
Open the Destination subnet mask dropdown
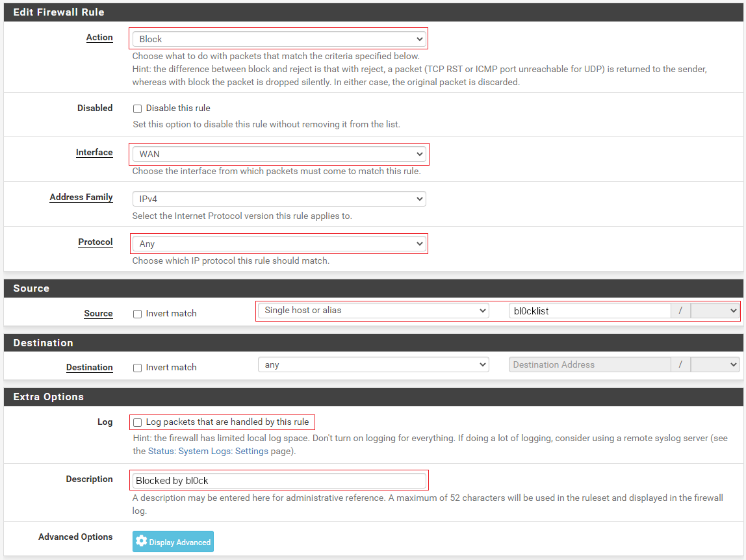[x=715, y=365]
